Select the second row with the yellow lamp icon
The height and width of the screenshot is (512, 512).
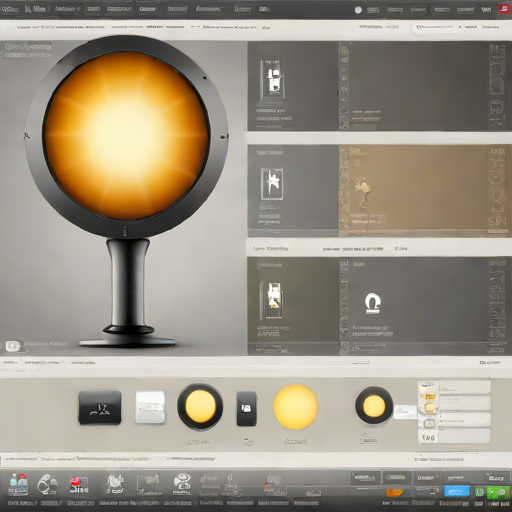454,403
